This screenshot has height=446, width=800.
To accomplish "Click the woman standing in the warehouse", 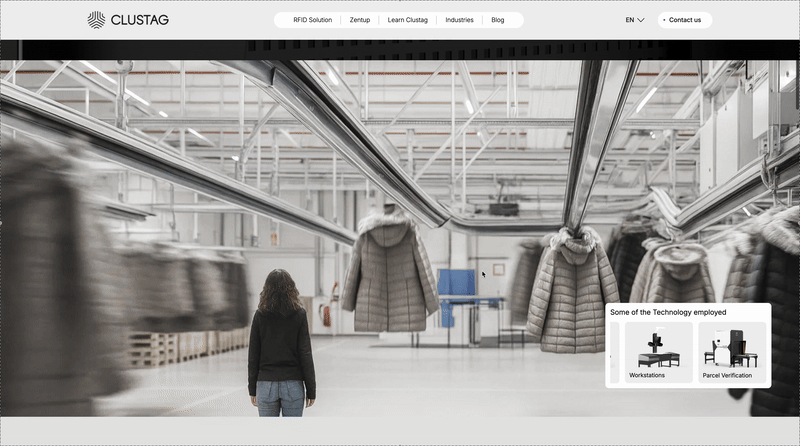I will tap(280, 345).
